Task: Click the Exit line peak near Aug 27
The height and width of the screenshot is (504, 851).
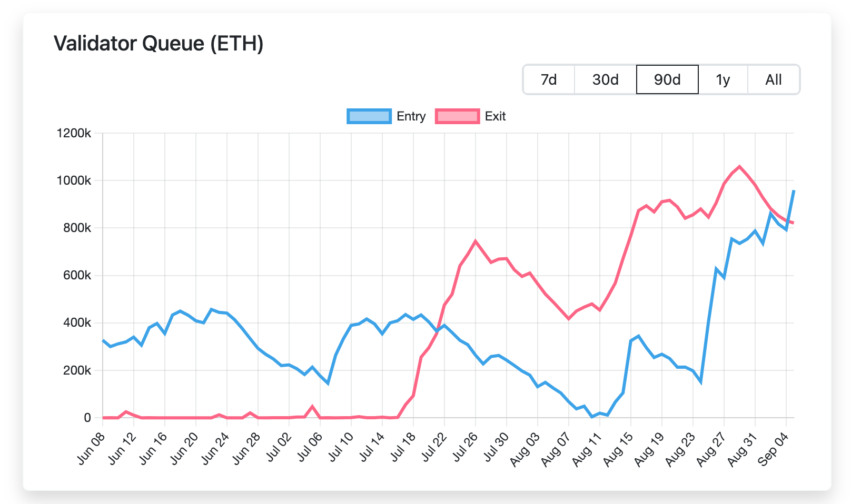Action: [x=739, y=166]
